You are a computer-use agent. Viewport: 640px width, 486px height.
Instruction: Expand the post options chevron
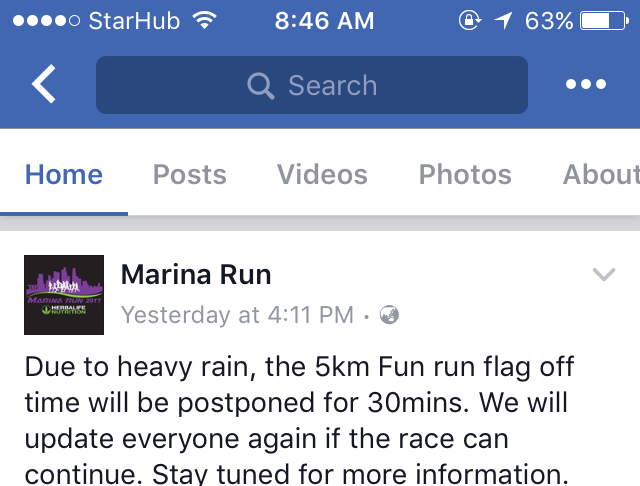click(604, 275)
